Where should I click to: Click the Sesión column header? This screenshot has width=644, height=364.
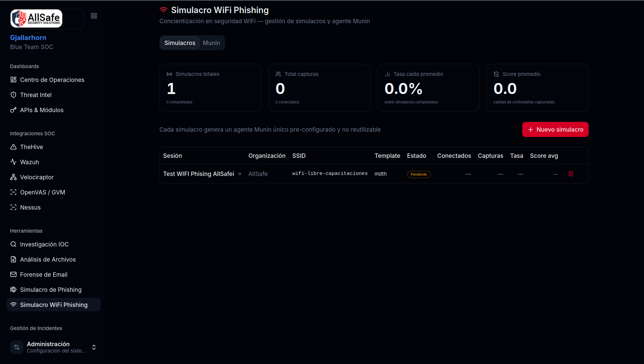coord(172,156)
